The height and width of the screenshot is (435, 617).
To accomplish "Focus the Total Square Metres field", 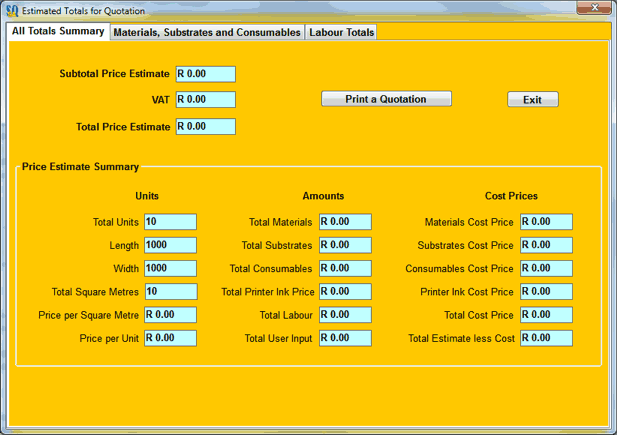I will [x=170, y=292].
